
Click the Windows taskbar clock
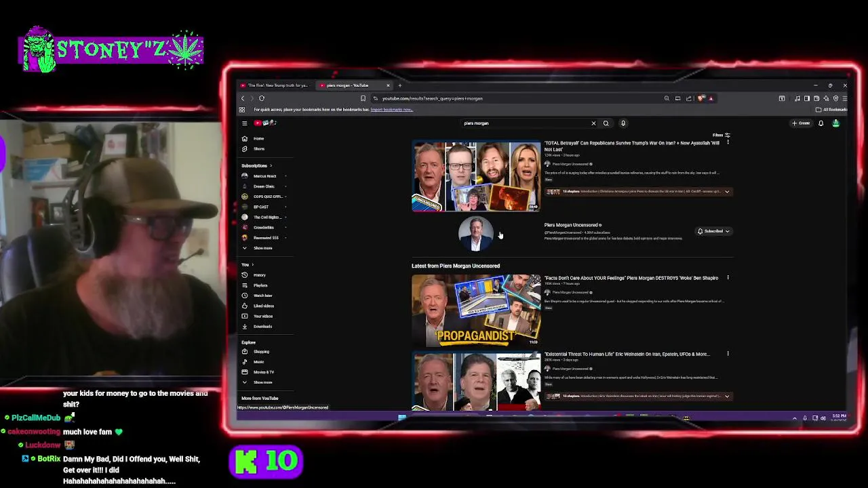pos(839,418)
